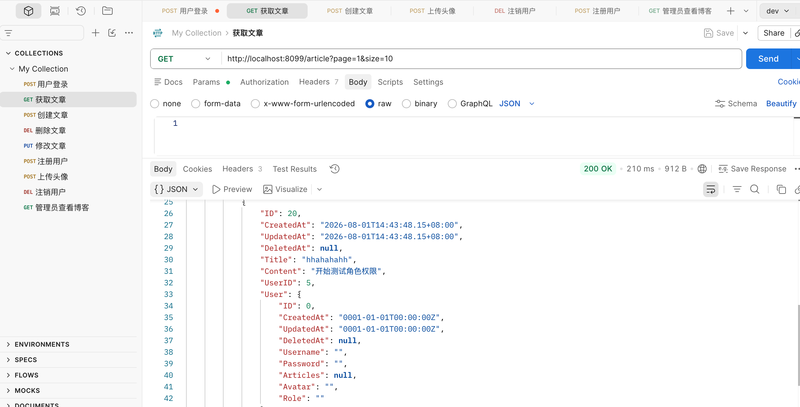
Task: Click the blue Send button
Action: [x=768, y=59]
